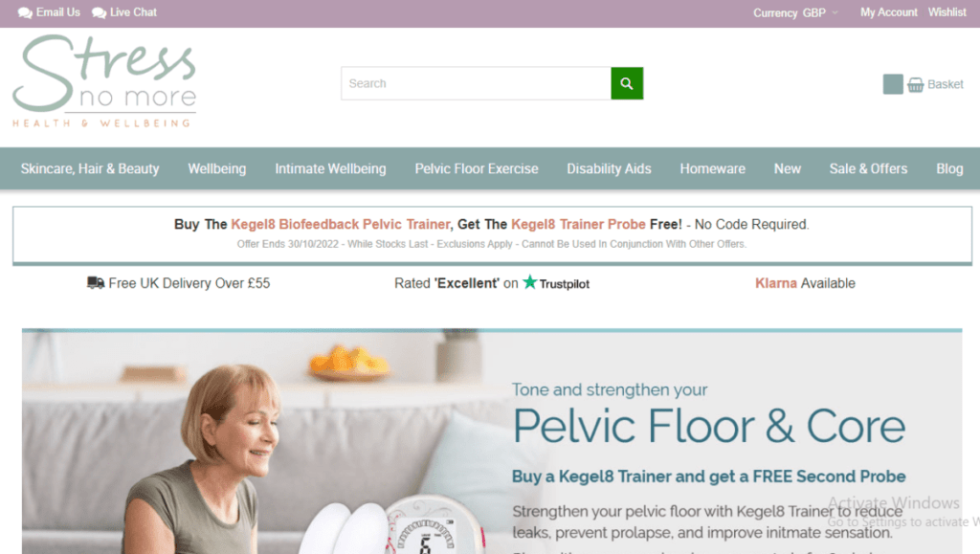Open the Wishlist link
This screenshot has width=980, height=554.
coord(947,12)
